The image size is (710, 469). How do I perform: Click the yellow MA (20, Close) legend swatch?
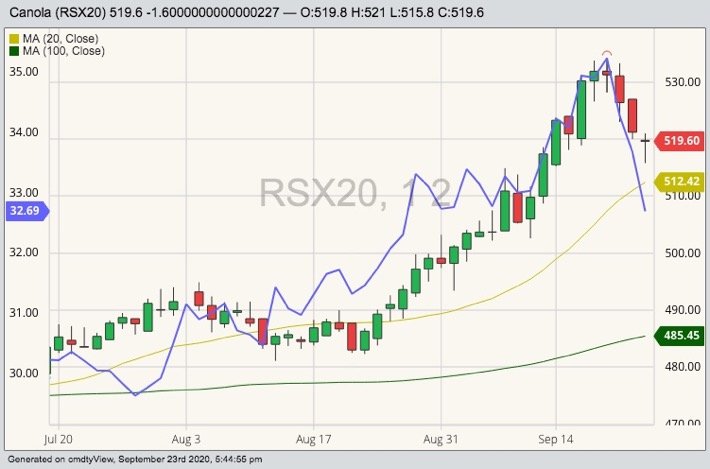click(x=12, y=37)
